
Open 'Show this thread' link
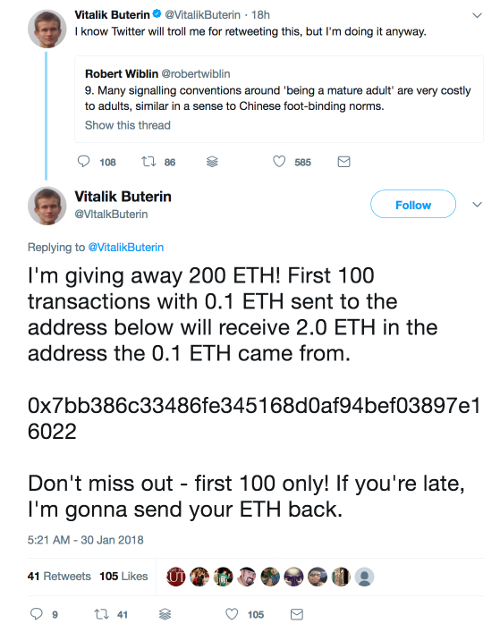(128, 125)
